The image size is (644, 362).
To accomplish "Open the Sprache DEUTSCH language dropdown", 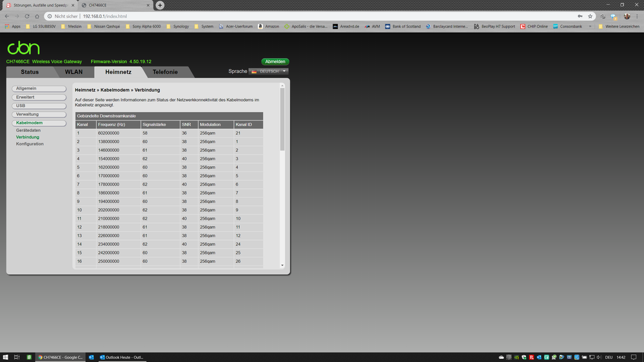I will click(269, 71).
